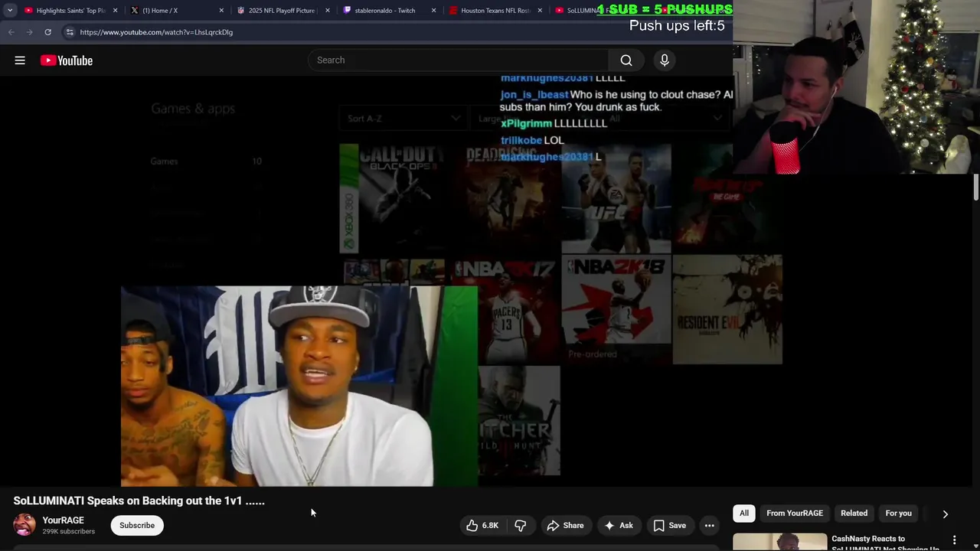The height and width of the screenshot is (551, 980).
Task: Close the Home / X tab
Action: (221, 11)
